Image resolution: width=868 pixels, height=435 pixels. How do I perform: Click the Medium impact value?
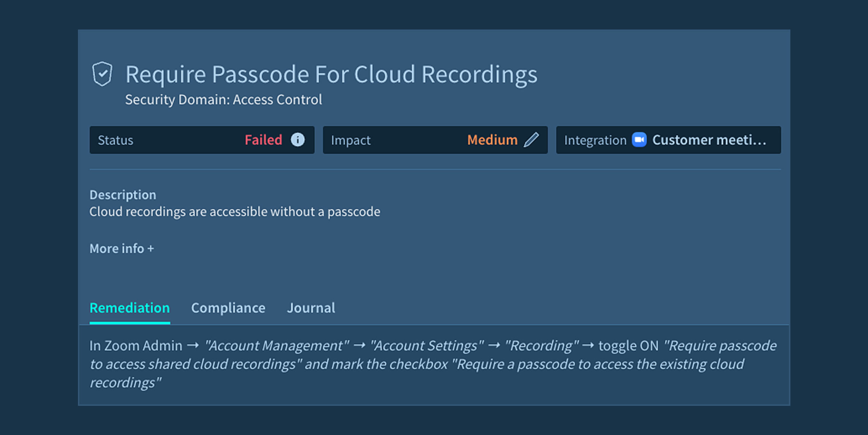[x=492, y=140]
